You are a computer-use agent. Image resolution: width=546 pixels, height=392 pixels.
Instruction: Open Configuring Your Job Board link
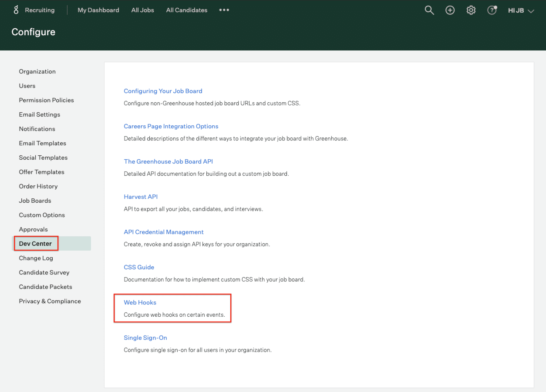point(163,91)
